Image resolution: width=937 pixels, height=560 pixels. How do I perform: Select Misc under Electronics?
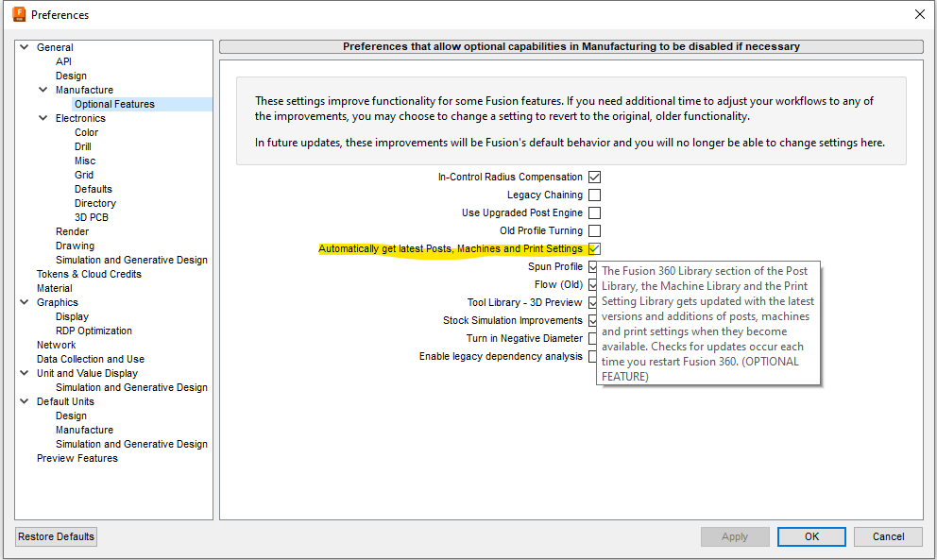pyautogui.click(x=85, y=161)
